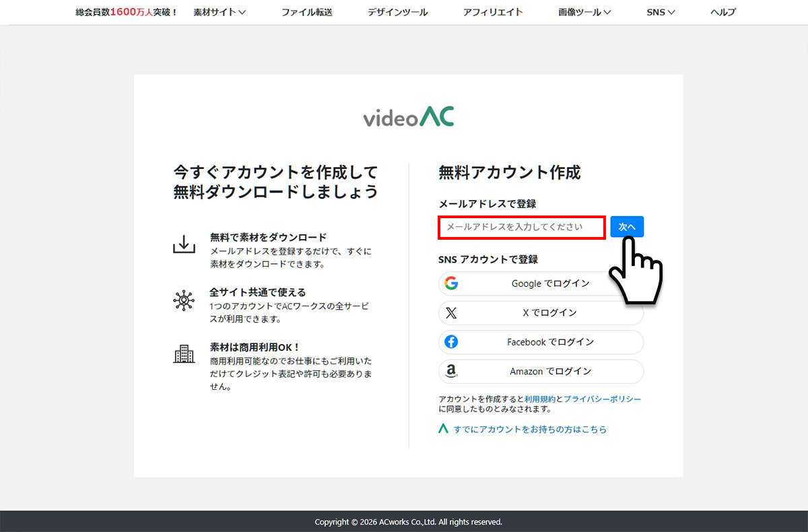Click the 全サイト共通で使える heading text
This screenshot has height=532, width=808.
258,292
